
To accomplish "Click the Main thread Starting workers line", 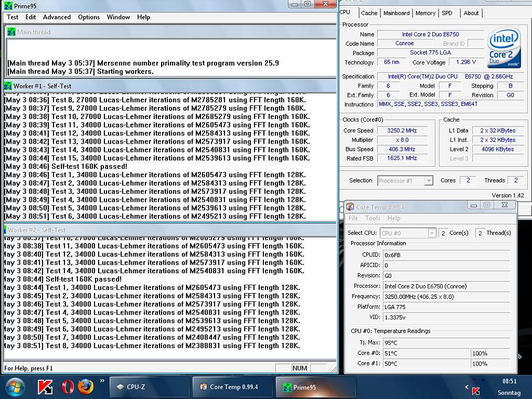I will tap(80, 71).
